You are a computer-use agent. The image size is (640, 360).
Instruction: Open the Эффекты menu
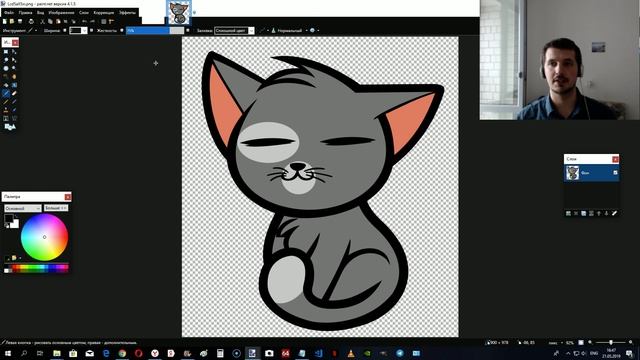127,13
